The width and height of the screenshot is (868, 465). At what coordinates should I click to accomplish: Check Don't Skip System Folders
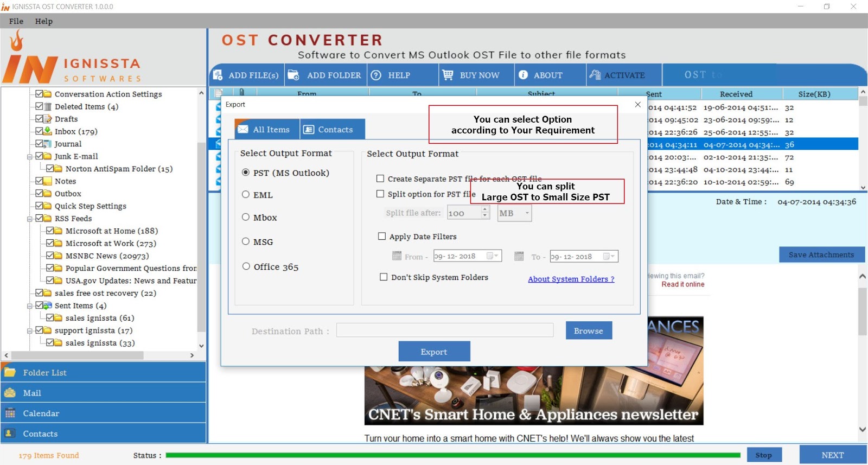point(384,277)
